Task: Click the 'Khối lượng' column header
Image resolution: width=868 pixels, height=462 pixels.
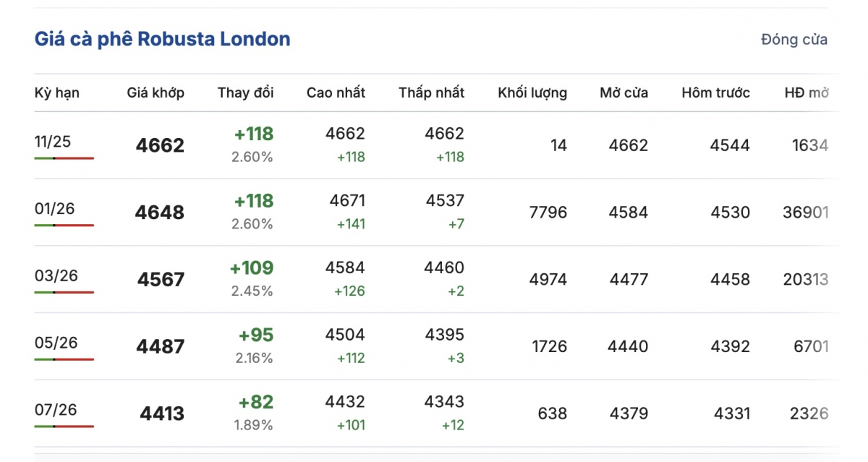Action: pyautogui.click(x=532, y=93)
